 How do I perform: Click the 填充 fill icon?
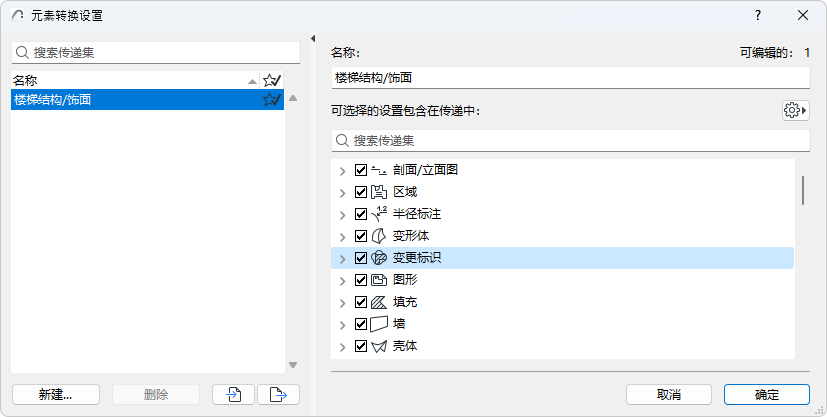tap(379, 302)
